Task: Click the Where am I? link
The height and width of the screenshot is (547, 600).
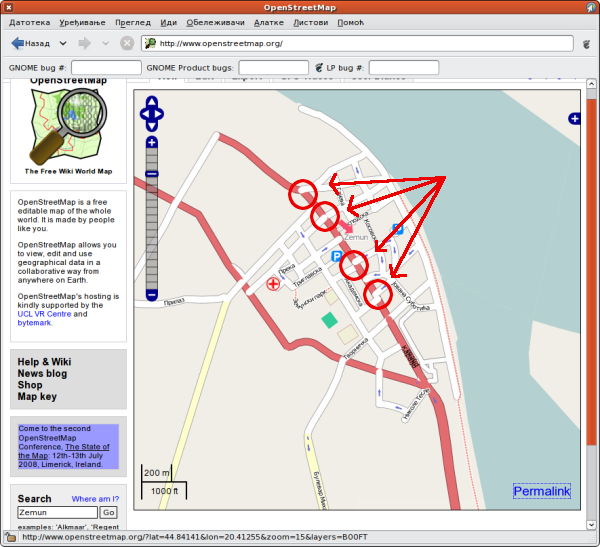Action: pyautogui.click(x=95, y=499)
